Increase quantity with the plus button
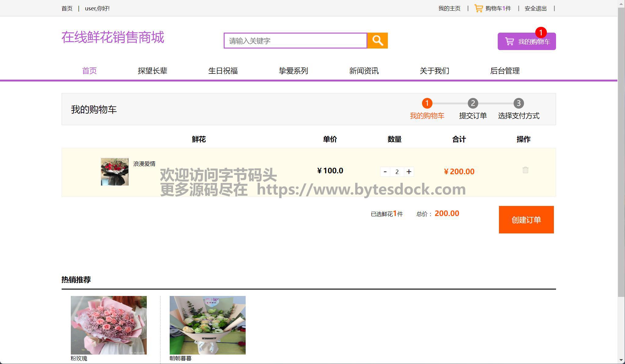Screen dimensions: 625x364 (409, 172)
